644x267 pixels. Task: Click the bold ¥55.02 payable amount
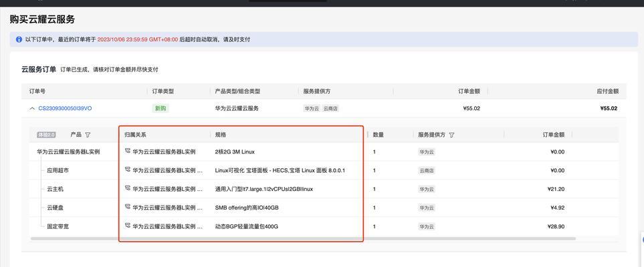click(609, 109)
